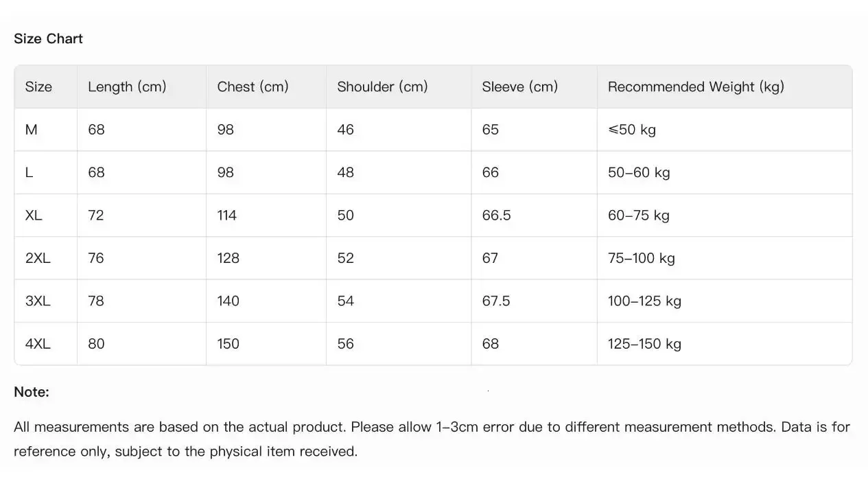The width and height of the screenshot is (868, 486).
Task: Select the "125–150 kg" weight cell
Action: [x=644, y=344]
